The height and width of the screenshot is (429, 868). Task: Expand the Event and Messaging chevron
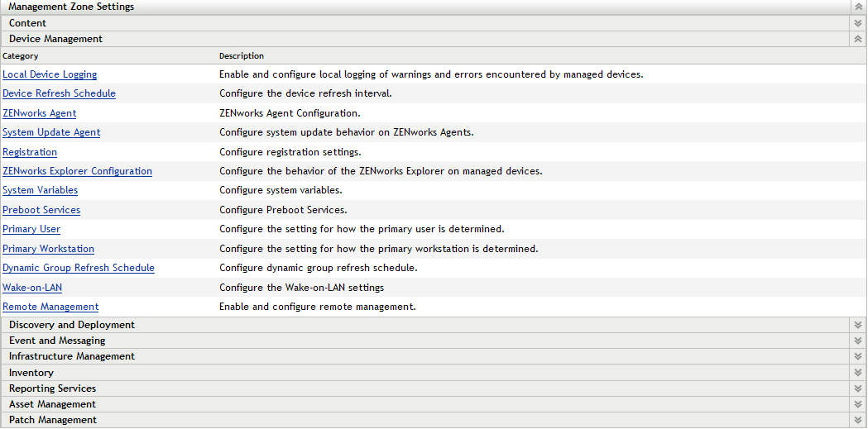(x=858, y=341)
